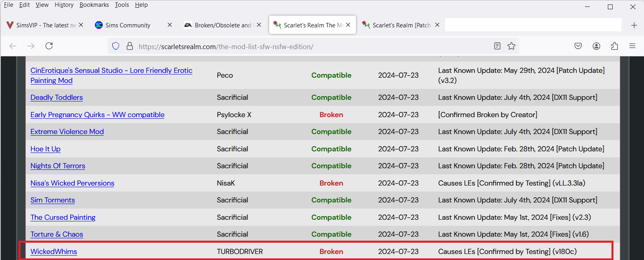The height and width of the screenshot is (260, 644).
Task: Open the Tools menu
Action: click(122, 5)
